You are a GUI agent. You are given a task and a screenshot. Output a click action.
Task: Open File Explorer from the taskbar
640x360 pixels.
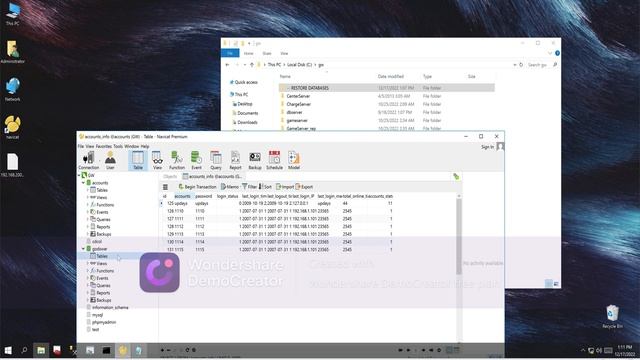coord(41,350)
